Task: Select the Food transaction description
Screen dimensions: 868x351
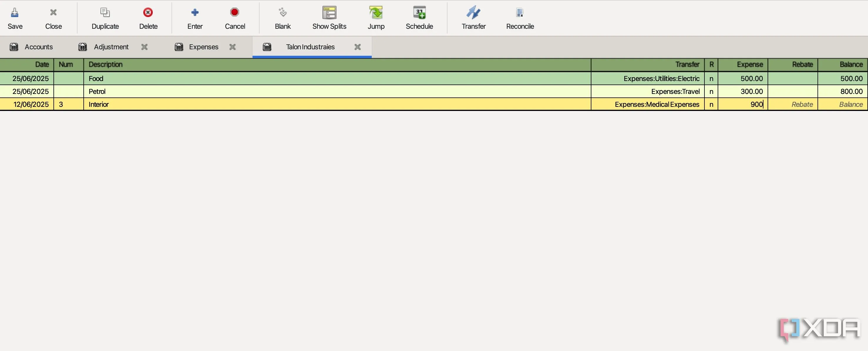Action: click(x=96, y=78)
